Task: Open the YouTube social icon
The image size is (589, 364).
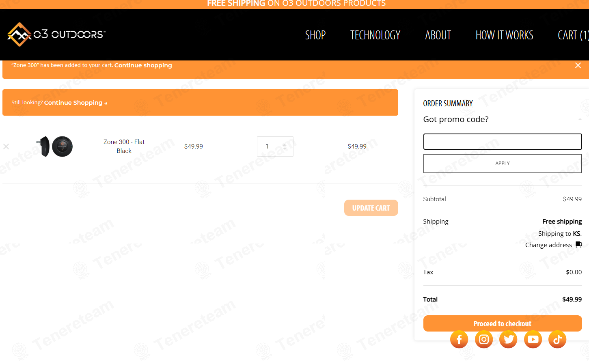Action: click(x=533, y=339)
